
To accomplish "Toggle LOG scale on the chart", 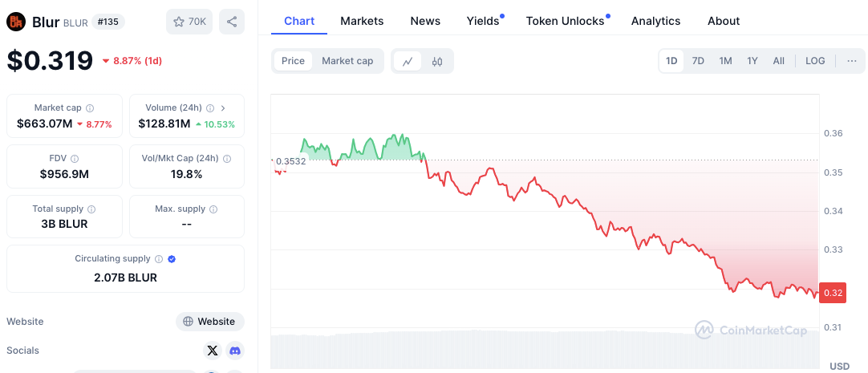I will click(815, 61).
